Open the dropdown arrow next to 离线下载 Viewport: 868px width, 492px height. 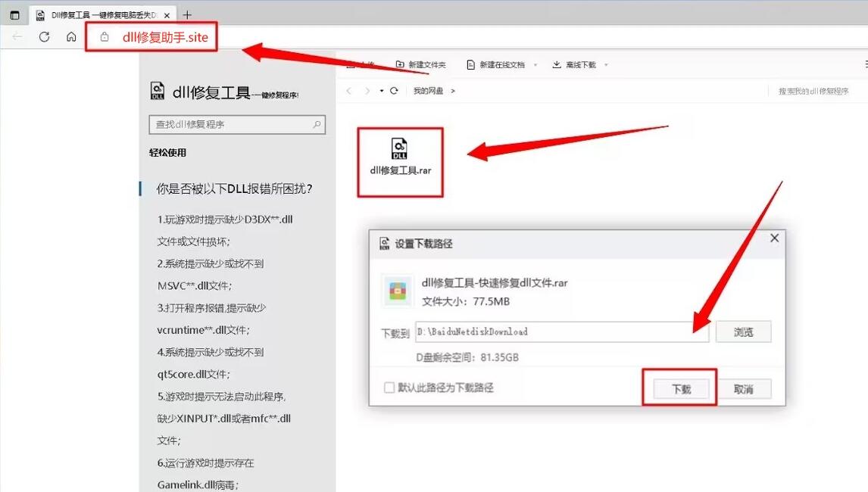(x=604, y=64)
